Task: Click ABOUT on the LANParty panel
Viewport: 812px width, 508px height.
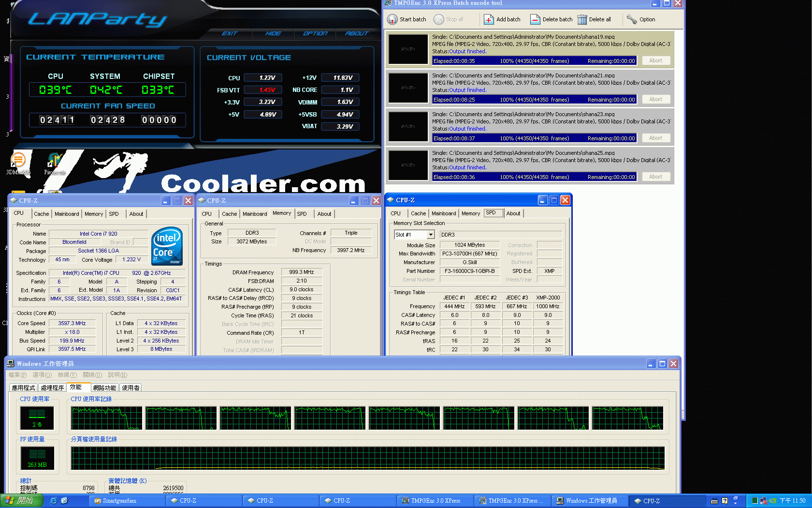Action: tap(357, 33)
